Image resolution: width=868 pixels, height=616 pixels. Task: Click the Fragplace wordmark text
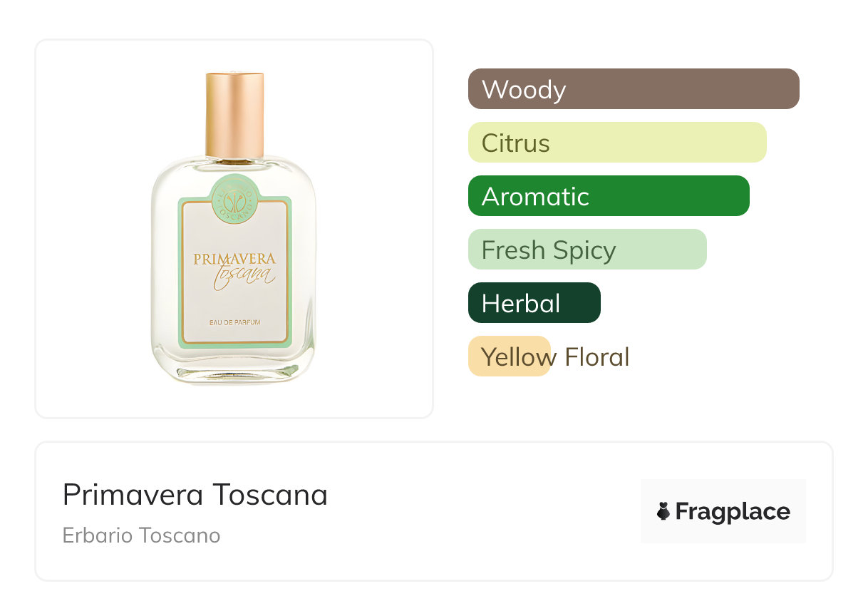coord(733,511)
